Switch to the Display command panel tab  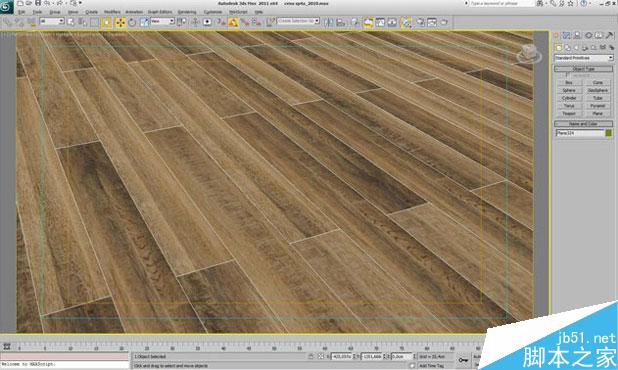click(x=599, y=35)
